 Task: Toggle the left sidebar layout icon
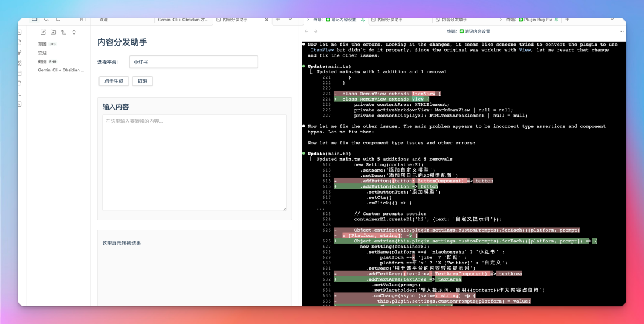[83, 19]
